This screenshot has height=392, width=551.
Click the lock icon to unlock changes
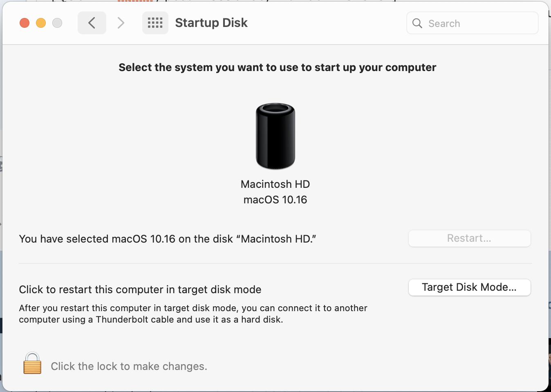pos(32,363)
